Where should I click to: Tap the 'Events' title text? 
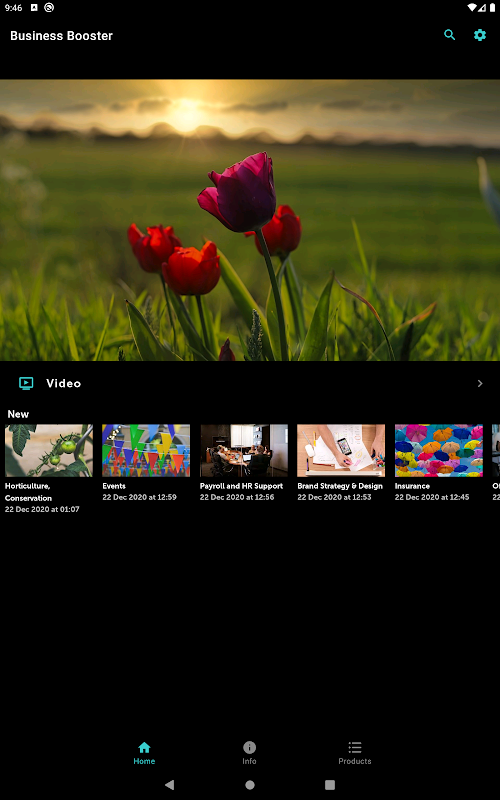[114, 486]
